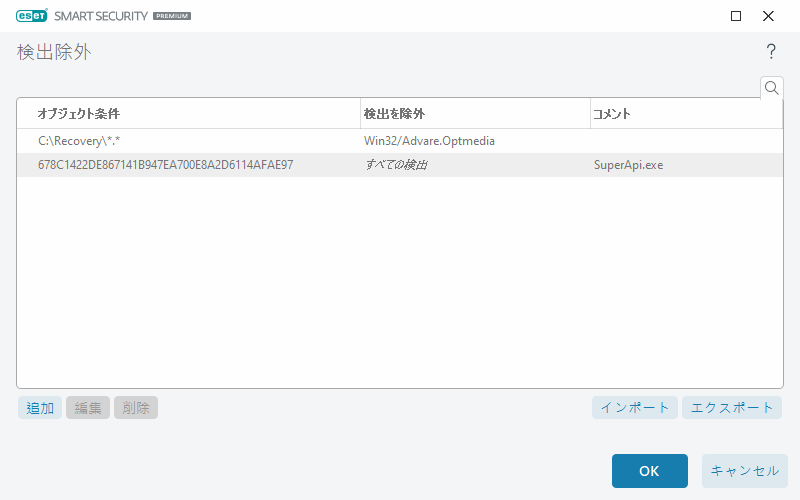The height and width of the screenshot is (500, 800).
Task: Open help with the question mark icon
Action: tap(771, 51)
